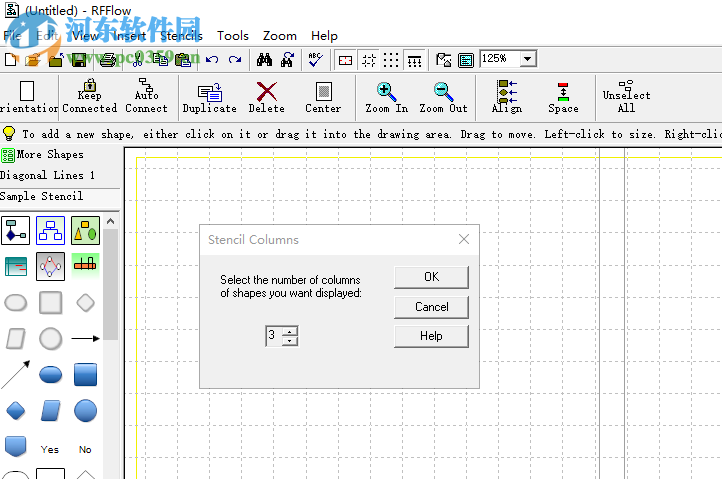The height and width of the screenshot is (479, 722).
Task: Click the Zoom In magnifier button
Action: 387,98
